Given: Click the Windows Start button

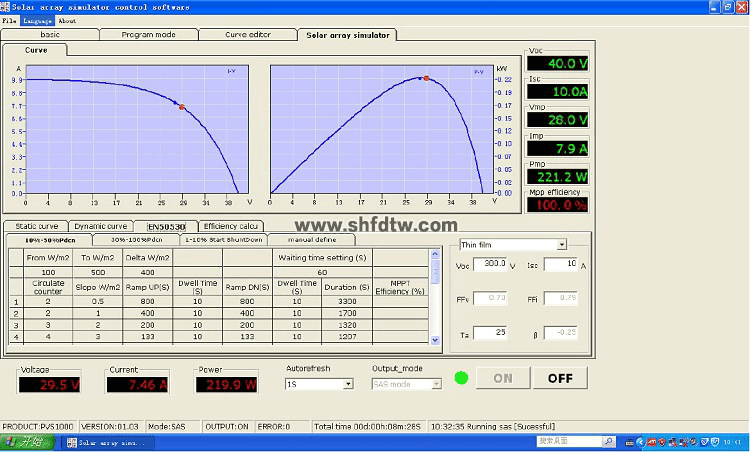Looking at the screenshot, I should 26,441.
